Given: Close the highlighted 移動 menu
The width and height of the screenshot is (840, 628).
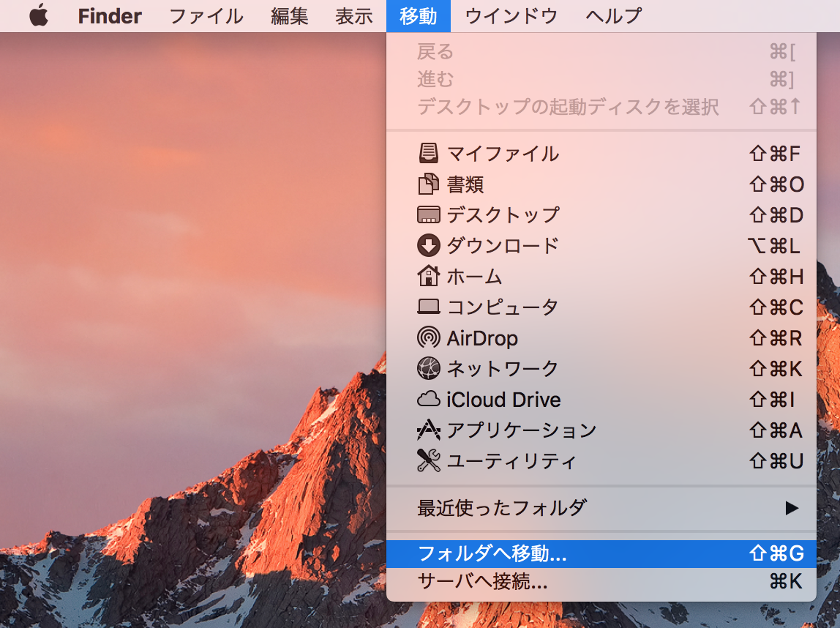Looking at the screenshot, I should pos(419,16).
